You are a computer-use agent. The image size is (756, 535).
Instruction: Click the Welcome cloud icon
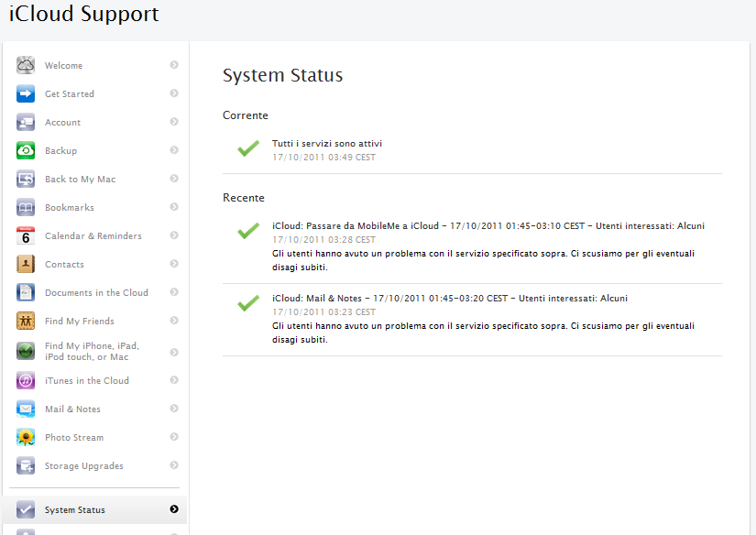click(26, 65)
